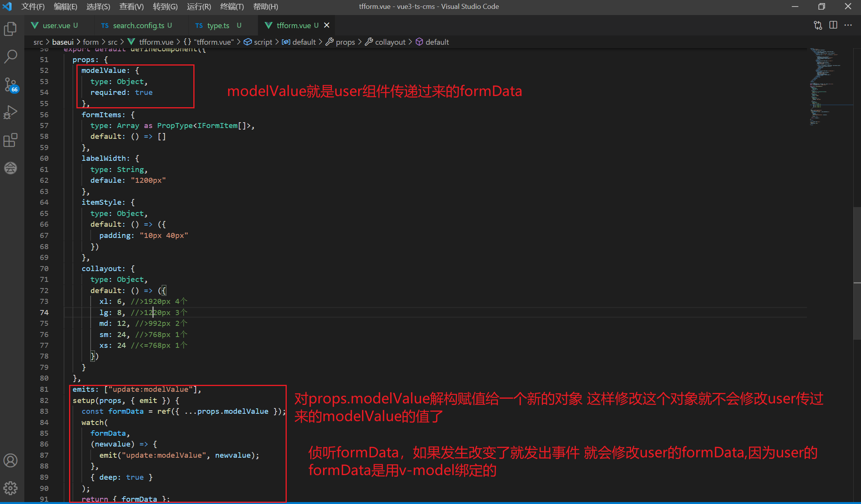Click the collayout breadcrumb segment
The height and width of the screenshot is (504, 861).
coord(385,42)
